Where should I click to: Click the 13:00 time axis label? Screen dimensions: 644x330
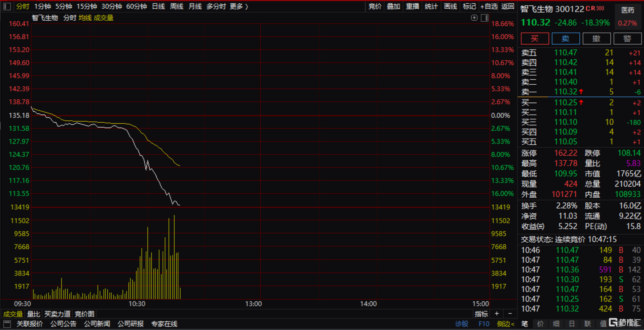click(253, 304)
